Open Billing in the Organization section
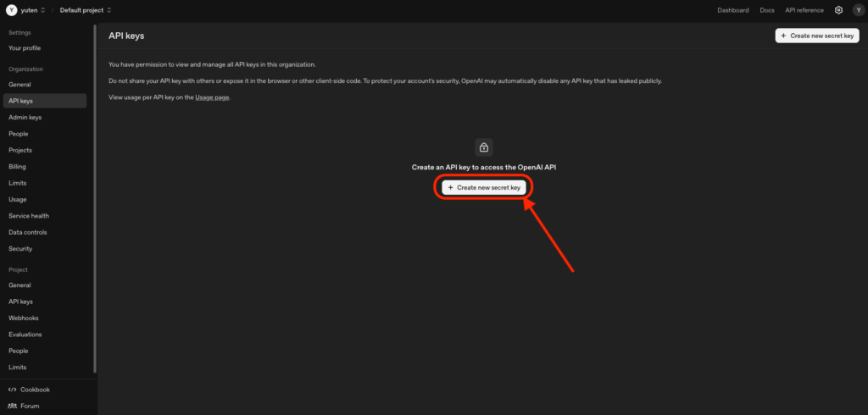Viewport: 868px width, 415px height. [x=18, y=167]
